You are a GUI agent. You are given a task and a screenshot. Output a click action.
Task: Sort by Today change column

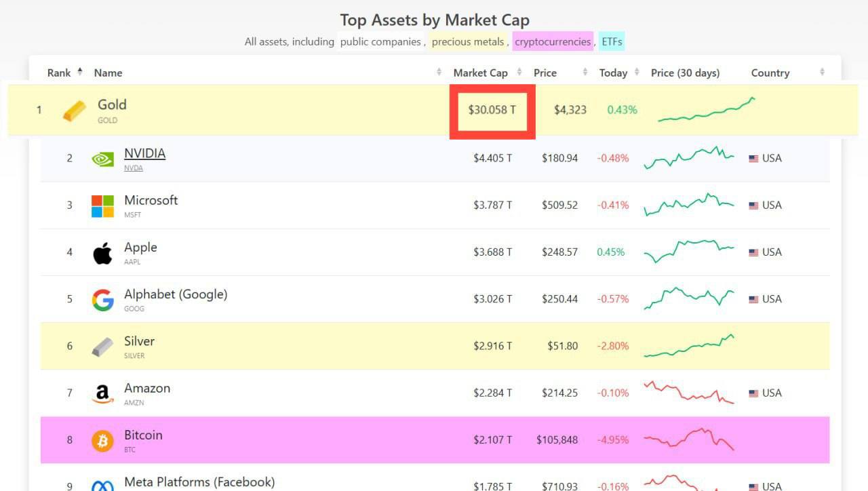pos(613,73)
